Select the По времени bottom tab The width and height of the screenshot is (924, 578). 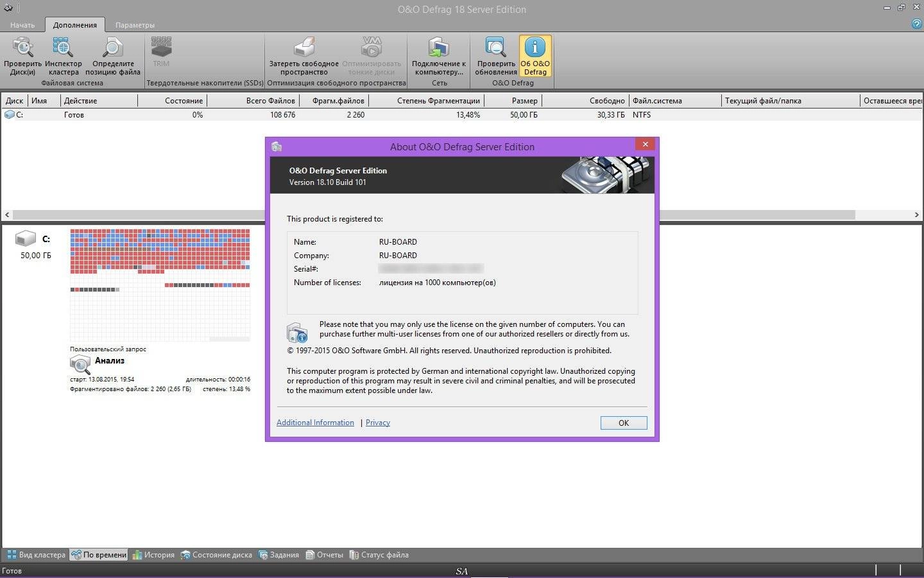tap(99, 555)
